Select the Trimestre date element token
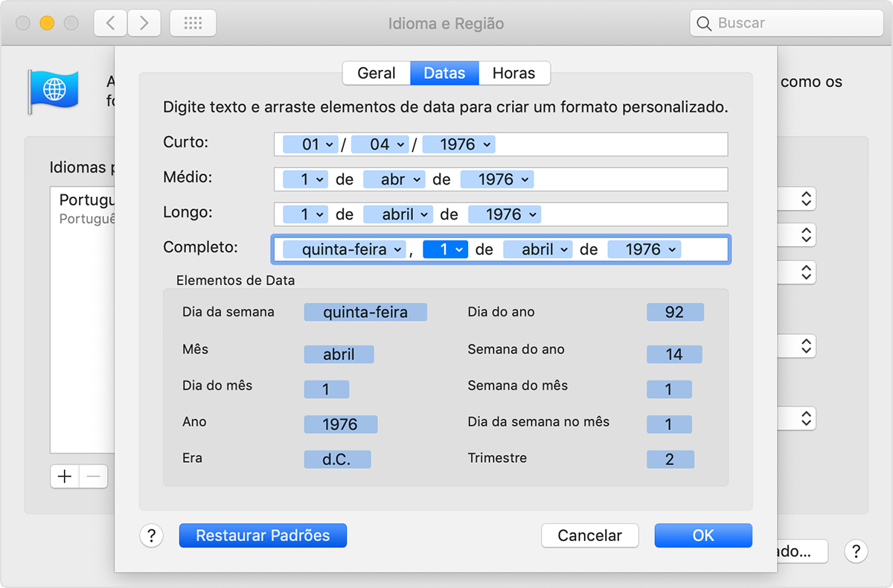Image resolution: width=893 pixels, height=588 pixels. [670, 459]
